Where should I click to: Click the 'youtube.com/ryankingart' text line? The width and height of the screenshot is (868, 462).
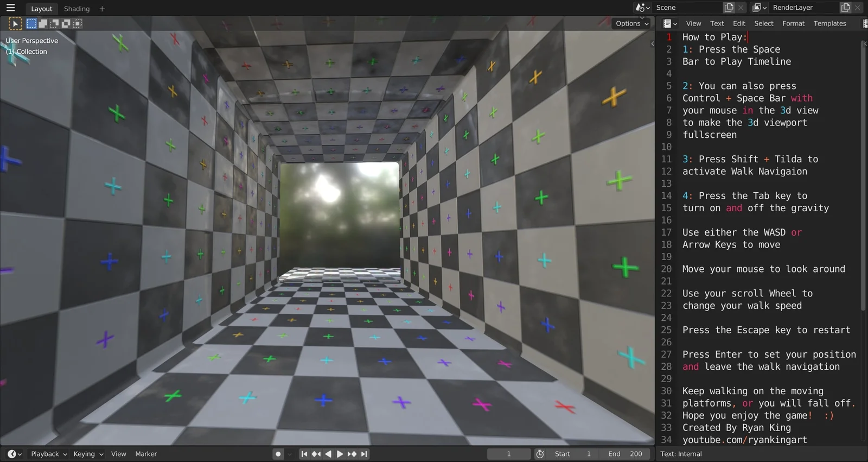pyautogui.click(x=745, y=440)
